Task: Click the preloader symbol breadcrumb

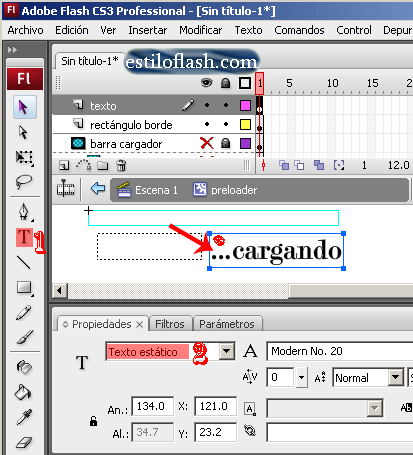Action: click(225, 190)
